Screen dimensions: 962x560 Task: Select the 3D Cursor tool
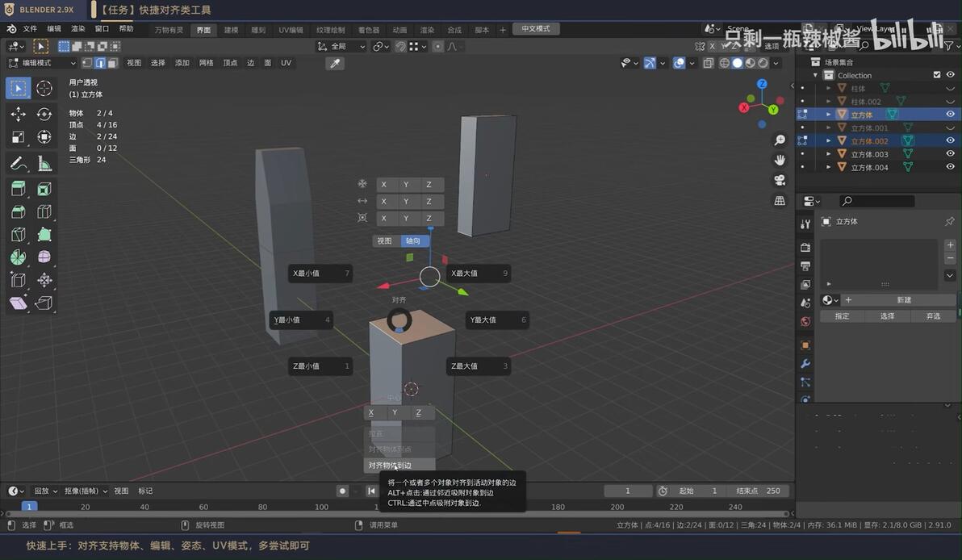44,88
